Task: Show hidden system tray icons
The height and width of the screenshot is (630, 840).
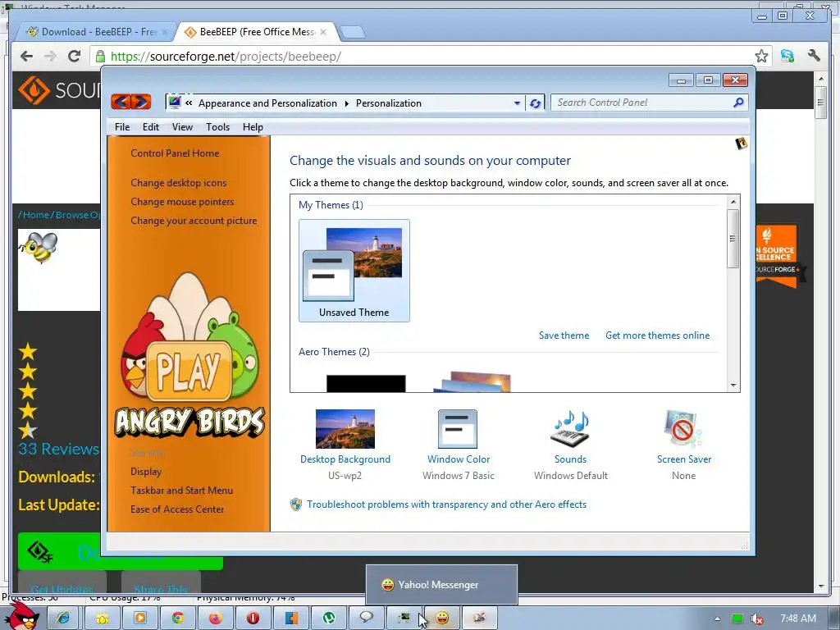Action: pyautogui.click(x=717, y=619)
